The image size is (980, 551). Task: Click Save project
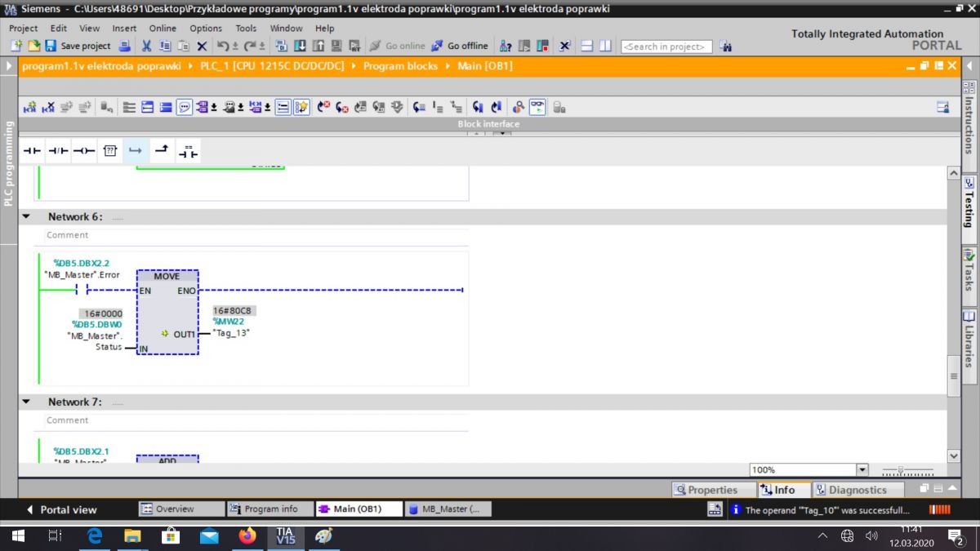tap(78, 46)
